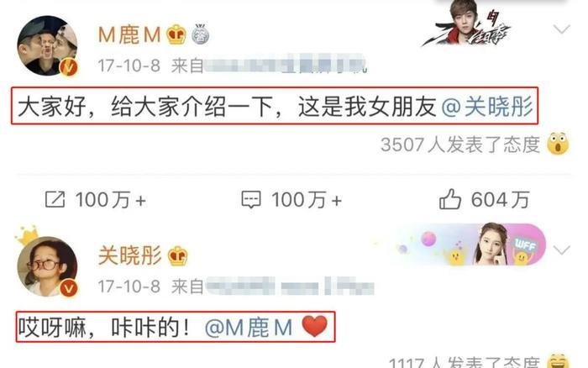The width and height of the screenshot is (588, 368).
Task: Open M鹿M username link
Action: 129,35
